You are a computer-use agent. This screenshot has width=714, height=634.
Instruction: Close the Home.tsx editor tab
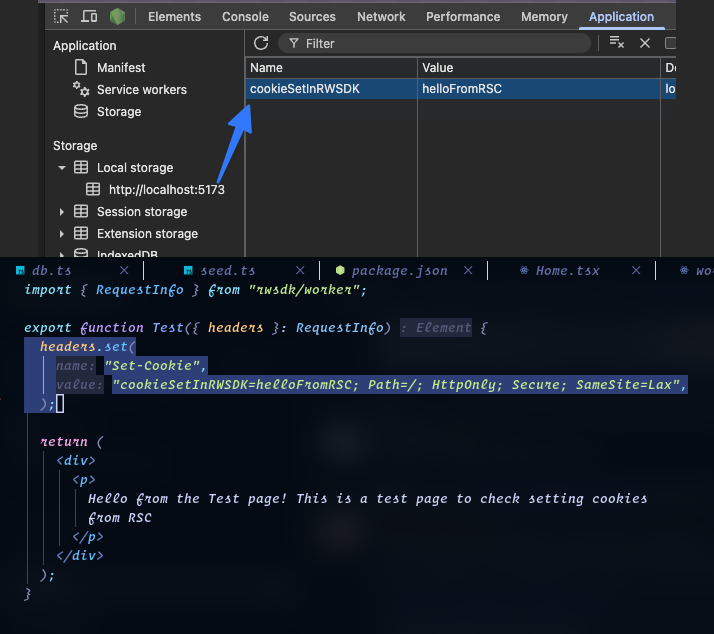click(x=636, y=271)
